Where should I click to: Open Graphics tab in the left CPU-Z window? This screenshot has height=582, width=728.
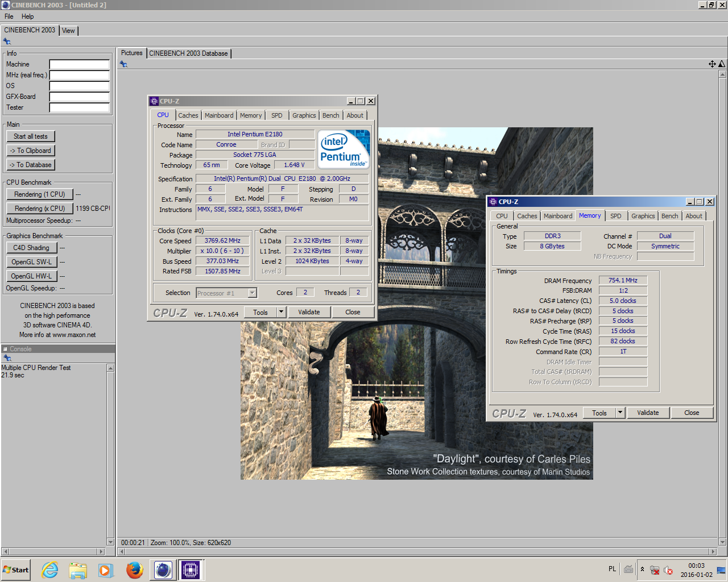[x=304, y=115]
